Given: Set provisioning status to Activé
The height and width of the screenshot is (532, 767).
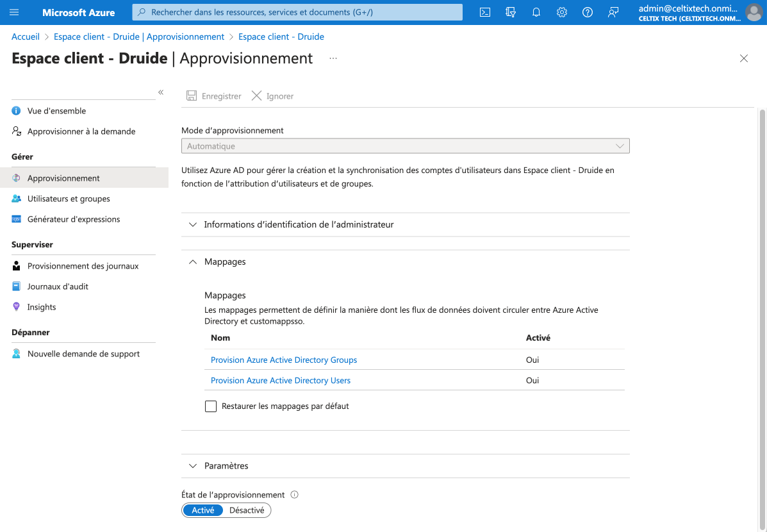Looking at the screenshot, I should click(202, 510).
